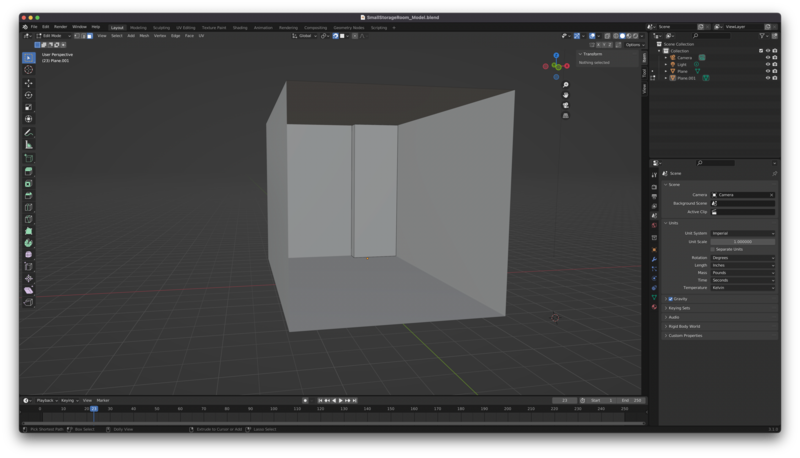The width and height of the screenshot is (800, 458).
Task: Click the Unit Scale value field
Action: tap(742, 241)
